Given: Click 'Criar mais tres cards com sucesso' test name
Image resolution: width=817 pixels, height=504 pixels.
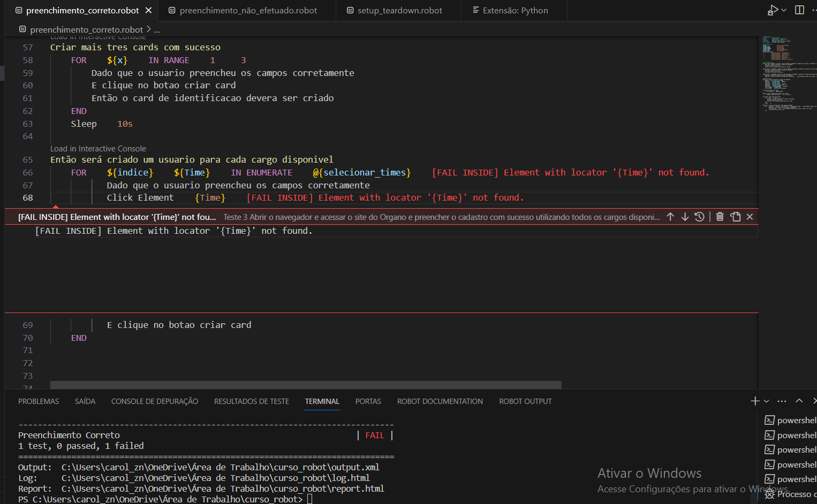Looking at the screenshot, I should [135, 47].
